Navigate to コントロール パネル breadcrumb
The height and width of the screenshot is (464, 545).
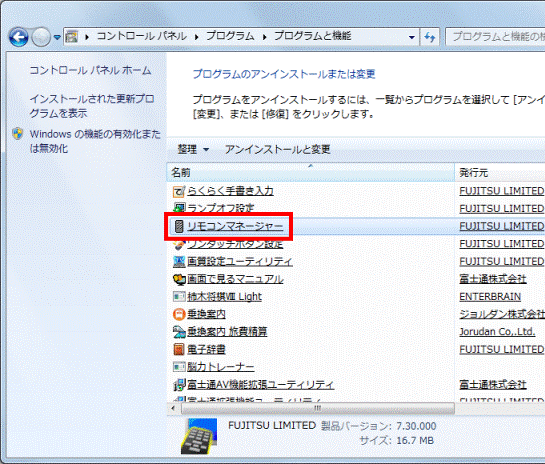tap(141, 36)
